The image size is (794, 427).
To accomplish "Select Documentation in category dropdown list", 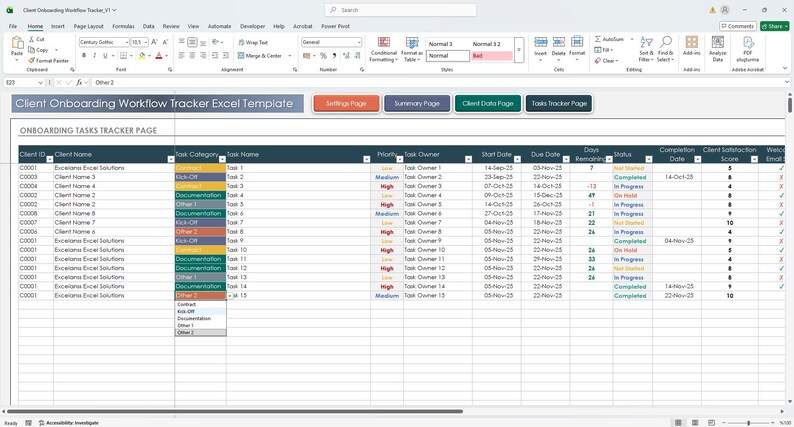I will click(x=201, y=319).
